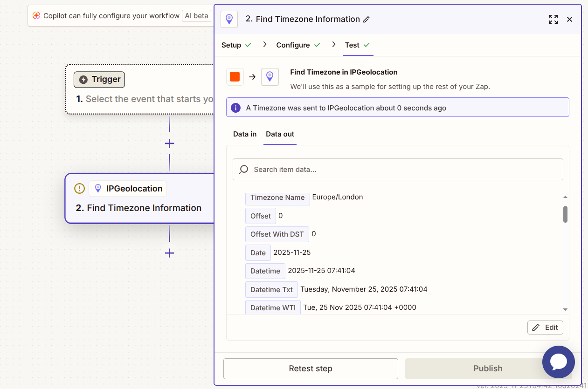Expand the panel with the fullscreen icon
Screen dimensions: 588x389
[x=553, y=20]
